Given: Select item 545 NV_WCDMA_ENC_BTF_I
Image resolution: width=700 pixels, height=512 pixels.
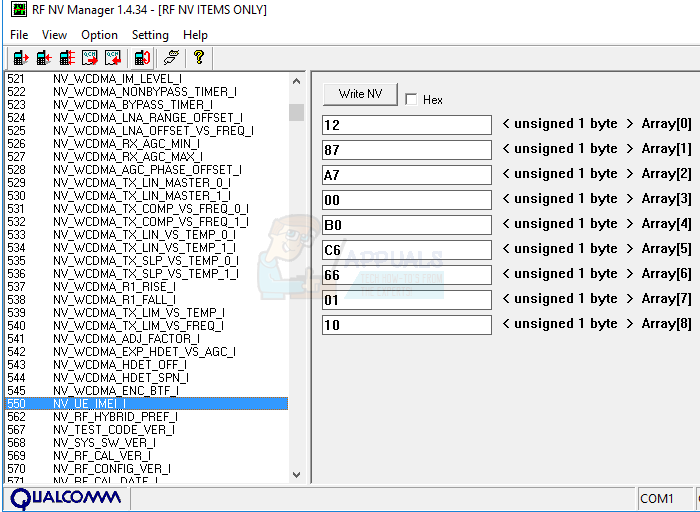Looking at the screenshot, I should 146,390.
